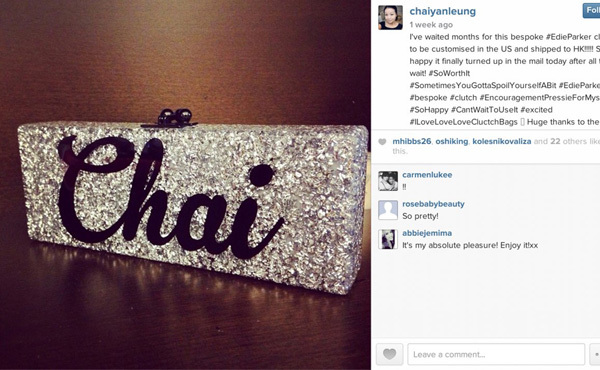Image resolution: width=600 pixels, height=370 pixels.
Task: Click the #SometimesYouGottaSpoilYourselfABit hashtag
Action: coord(483,85)
